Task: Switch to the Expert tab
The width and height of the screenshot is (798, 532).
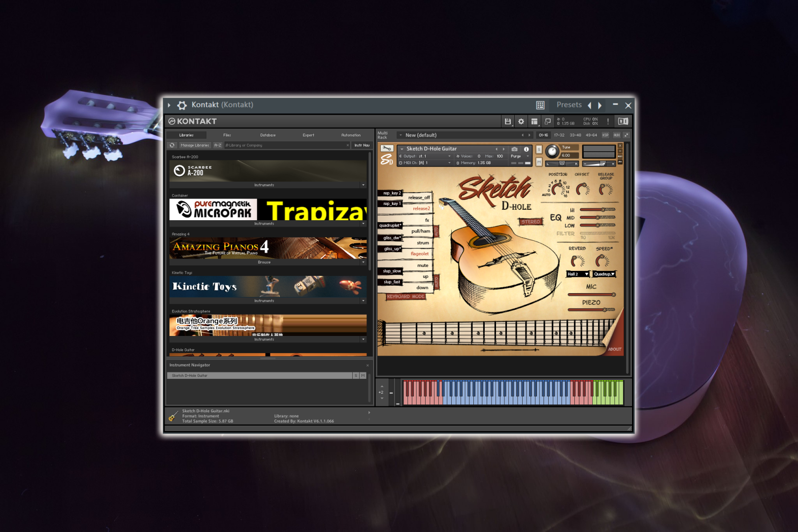Action: point(308,135)
